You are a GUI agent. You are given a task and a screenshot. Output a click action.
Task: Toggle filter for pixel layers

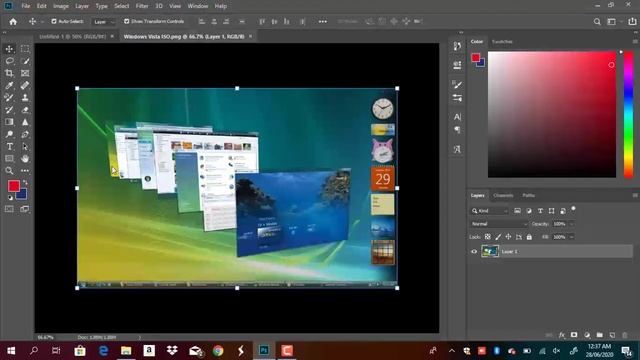pyautogui.click(x=517, y=211)
